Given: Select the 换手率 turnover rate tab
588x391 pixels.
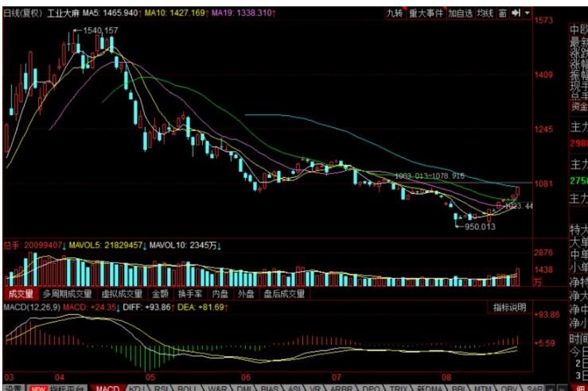Looking at the screenshot, I should tap(189, 294).
